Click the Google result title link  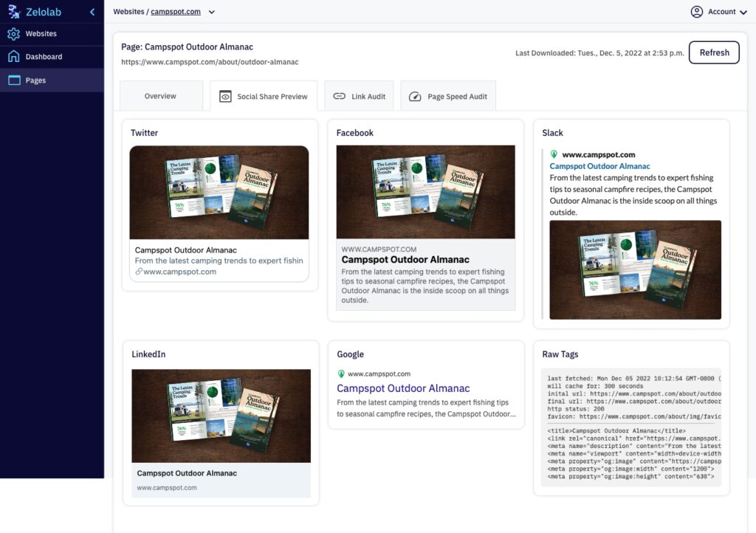pos(403,388)
